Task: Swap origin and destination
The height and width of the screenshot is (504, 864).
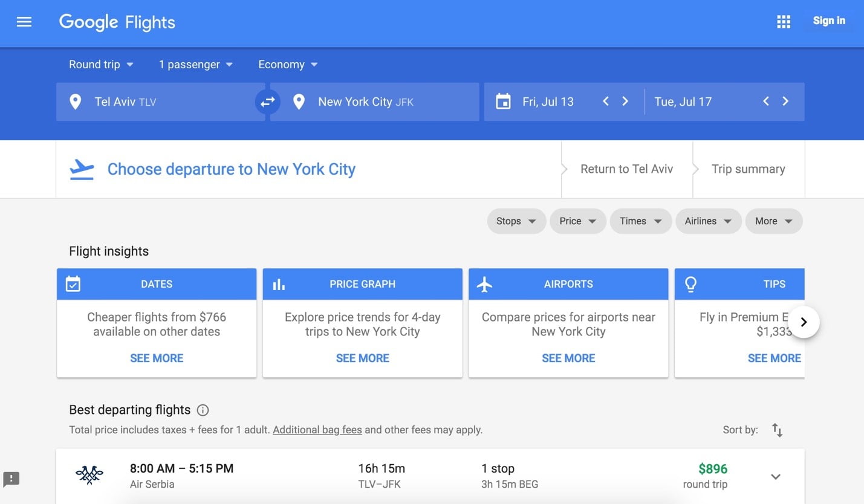Action: [268, 102]
